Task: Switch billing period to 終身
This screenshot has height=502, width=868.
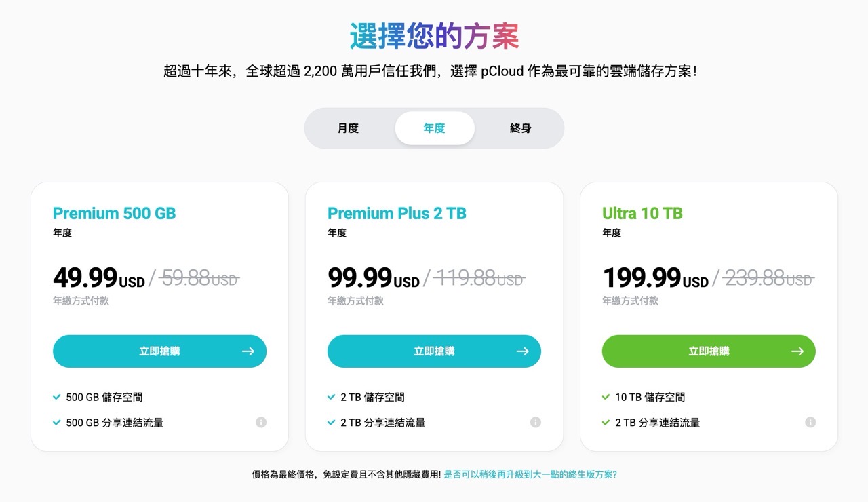Action: coord(520,128)
